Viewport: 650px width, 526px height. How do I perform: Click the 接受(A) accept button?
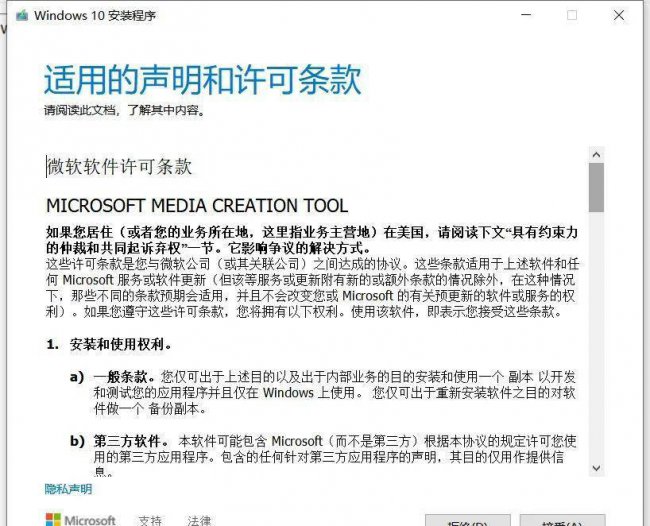(563, 521)
